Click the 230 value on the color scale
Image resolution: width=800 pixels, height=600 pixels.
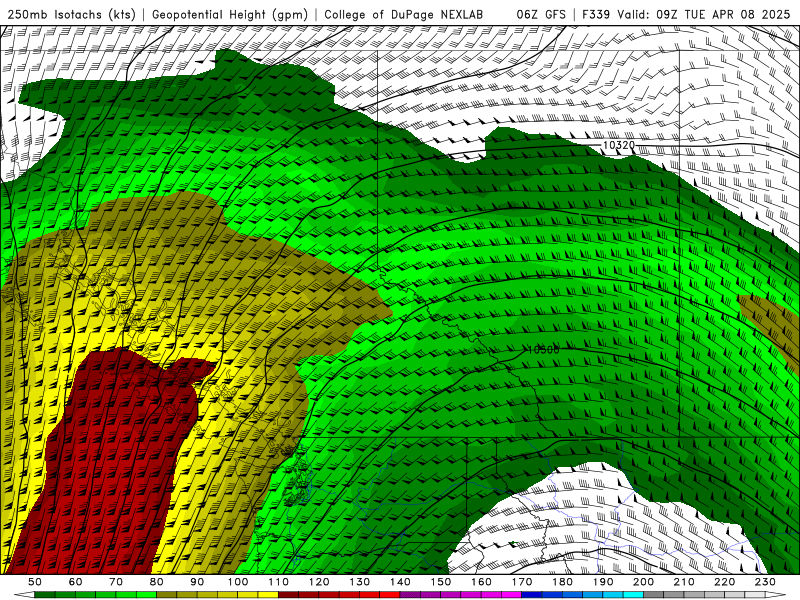pos(765,582)
